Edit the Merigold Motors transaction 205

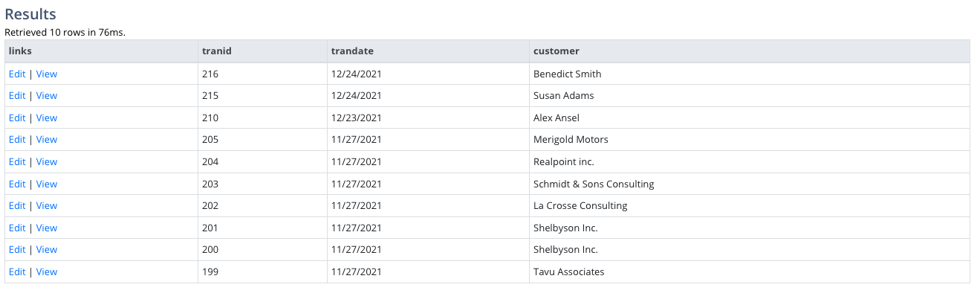(x=17, y=140)
